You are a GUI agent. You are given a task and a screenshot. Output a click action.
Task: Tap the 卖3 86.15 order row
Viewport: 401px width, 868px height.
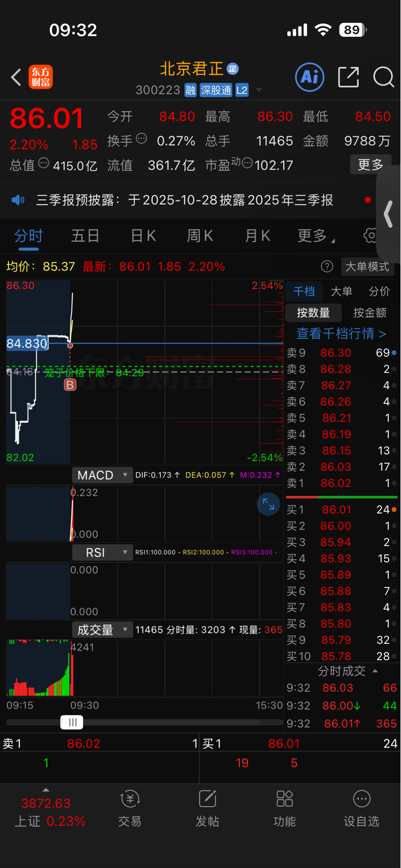click(342, 450)
